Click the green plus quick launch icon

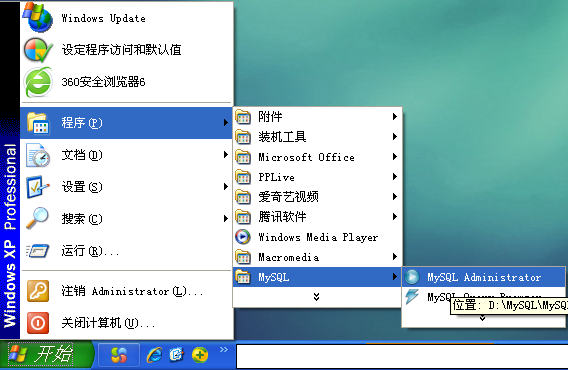point(200,354)
